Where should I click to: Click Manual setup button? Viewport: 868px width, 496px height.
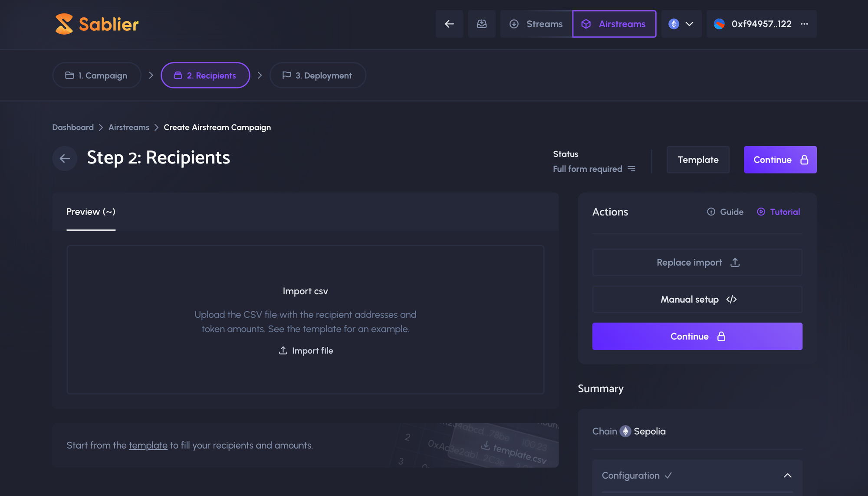tap(697, 299)
